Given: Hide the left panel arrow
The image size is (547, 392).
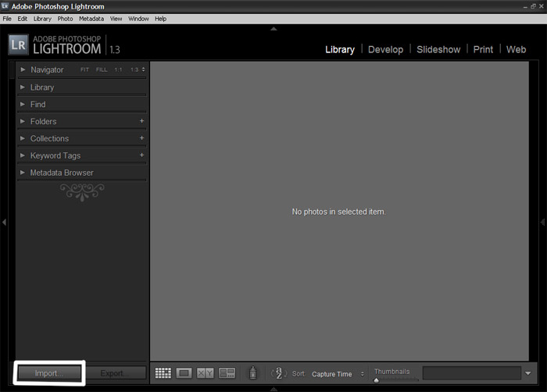Looking at the screenshot, I should pyautogui.click(x=4, y=222).
